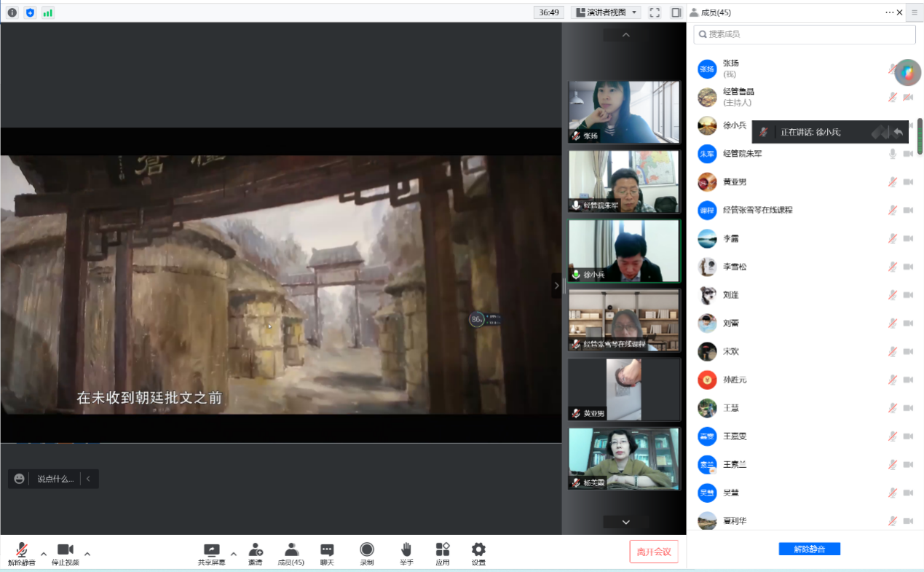Click the 搜索成员 search field
Viewport: 924px width, 572px height.
point(804,34)
